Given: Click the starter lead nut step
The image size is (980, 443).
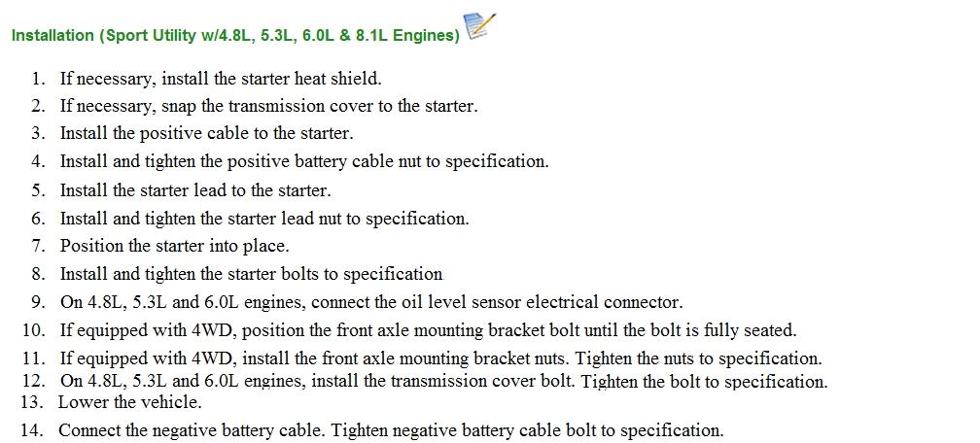Looking at the screenshot, I should point(264,219).
